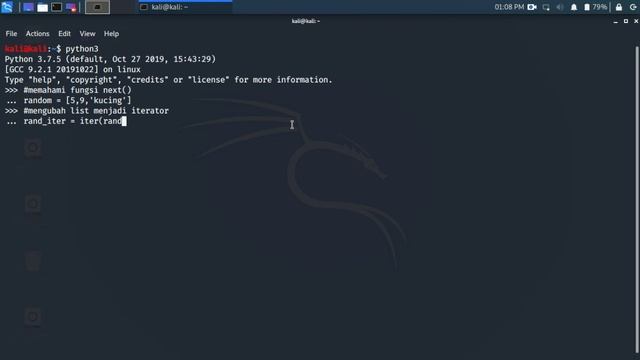Viewport: 640px width, 360px height.
Task: Click the kali@kali window title bar text
Action: point(306,21)
